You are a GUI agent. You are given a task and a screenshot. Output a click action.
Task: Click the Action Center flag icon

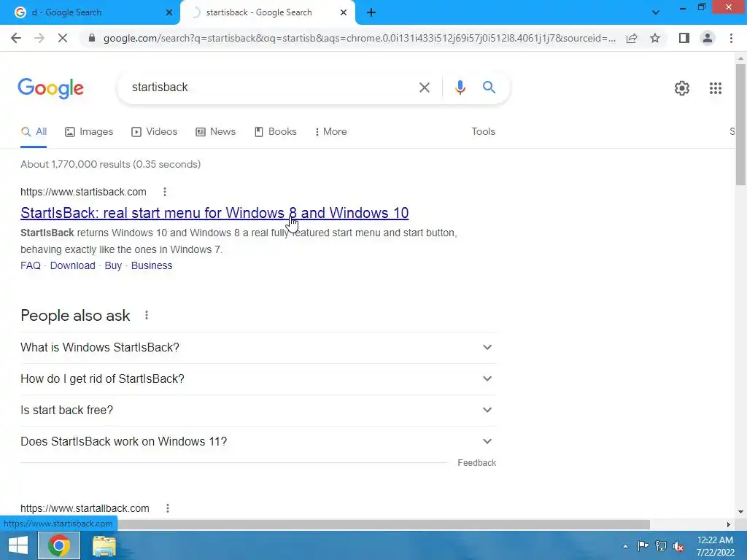click(643, 545)
